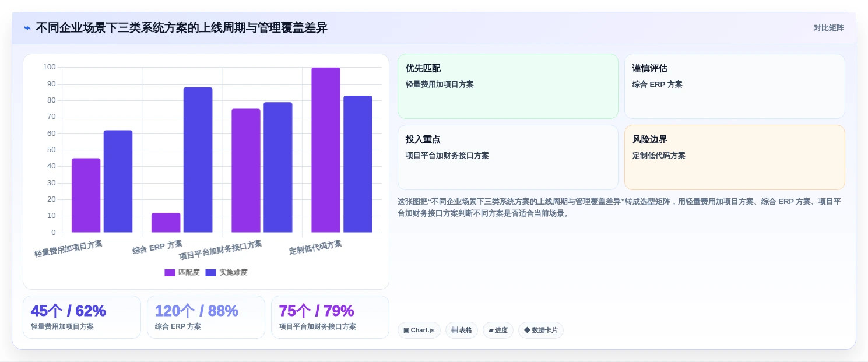Click the 数据卡片 tag chip
Image resolution: width=868 pixels, height=362 pixels.
pyautogui.click(x=541, y=331)
